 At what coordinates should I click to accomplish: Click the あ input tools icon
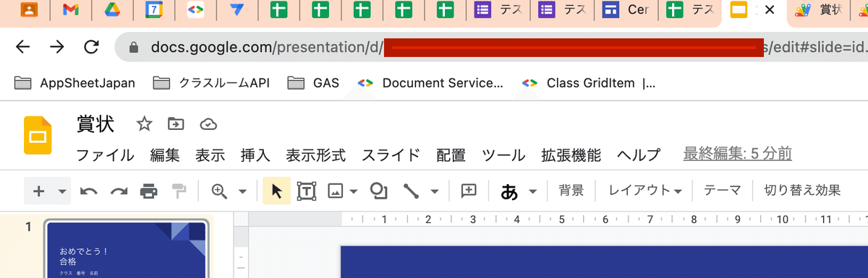pos(509,191)
